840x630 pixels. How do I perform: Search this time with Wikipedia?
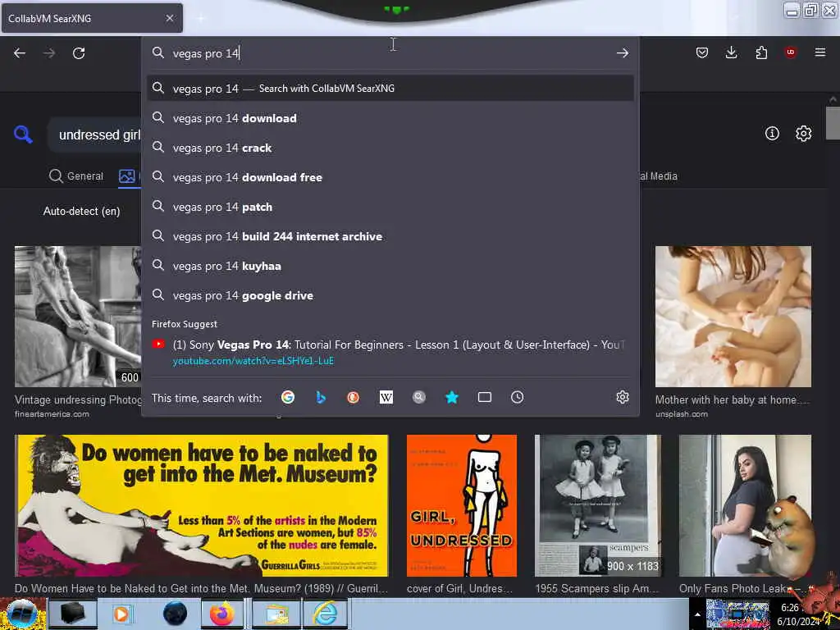click(386, 397)
